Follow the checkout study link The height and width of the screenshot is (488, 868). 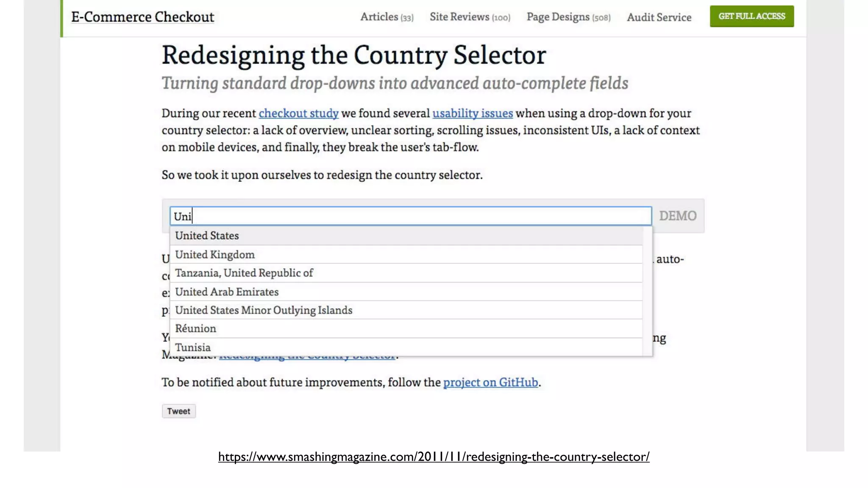pyautogui.click(x=298, y=114)
